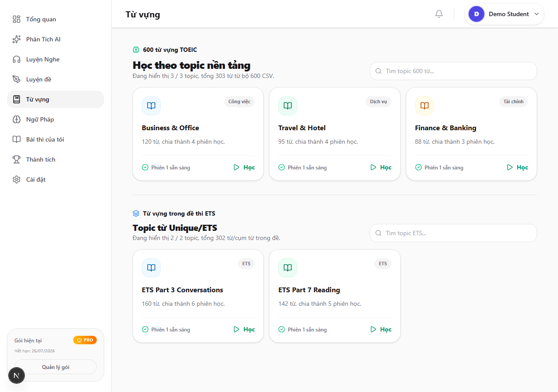Click the Demo Student avatar circle
This screenshot has width=558, height=392.
476,14
